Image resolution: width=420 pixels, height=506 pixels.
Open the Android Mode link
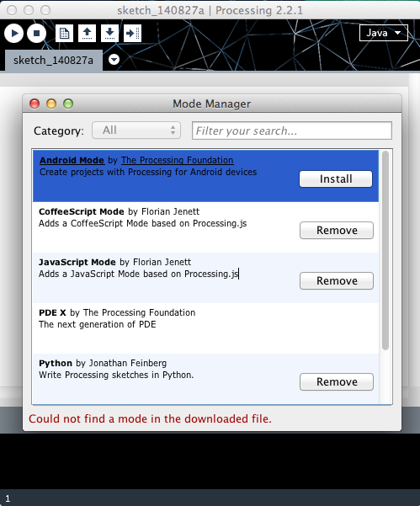[72, 160]
